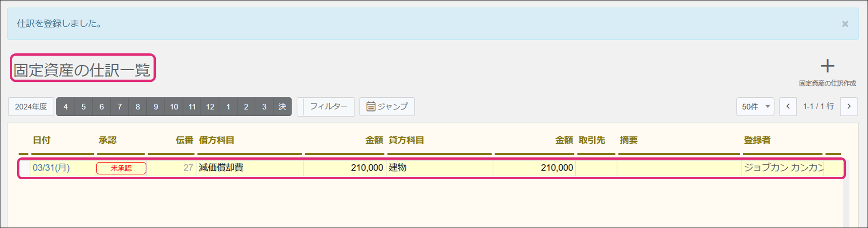Sort by the 日付 column header
The height and width of the screenshot is (228, 868).
(x=42, y=140)
